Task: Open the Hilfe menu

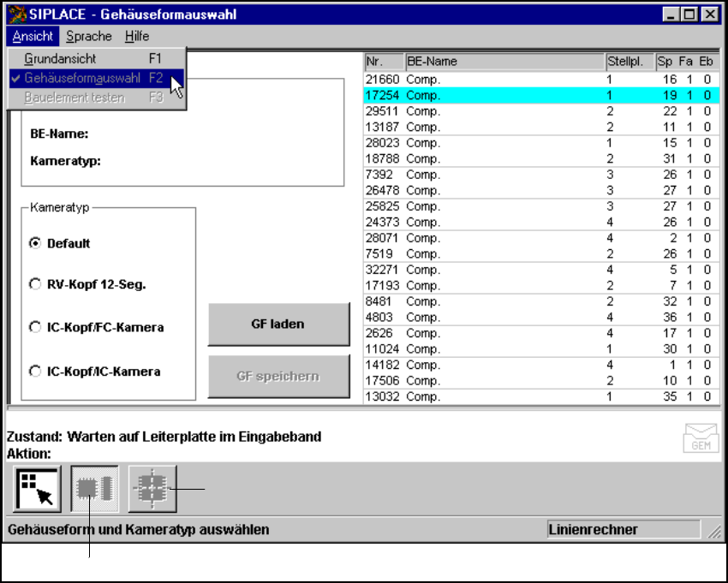Action: pos(137,36)
